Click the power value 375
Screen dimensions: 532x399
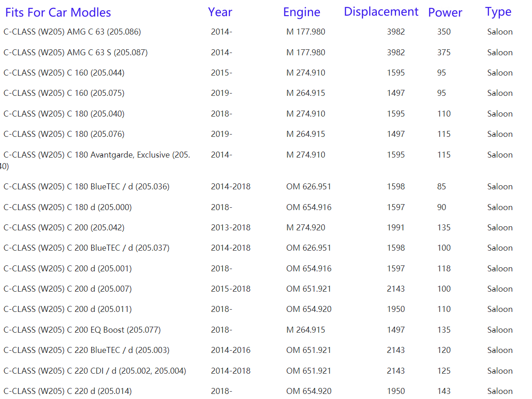click(x=444, y=53)
